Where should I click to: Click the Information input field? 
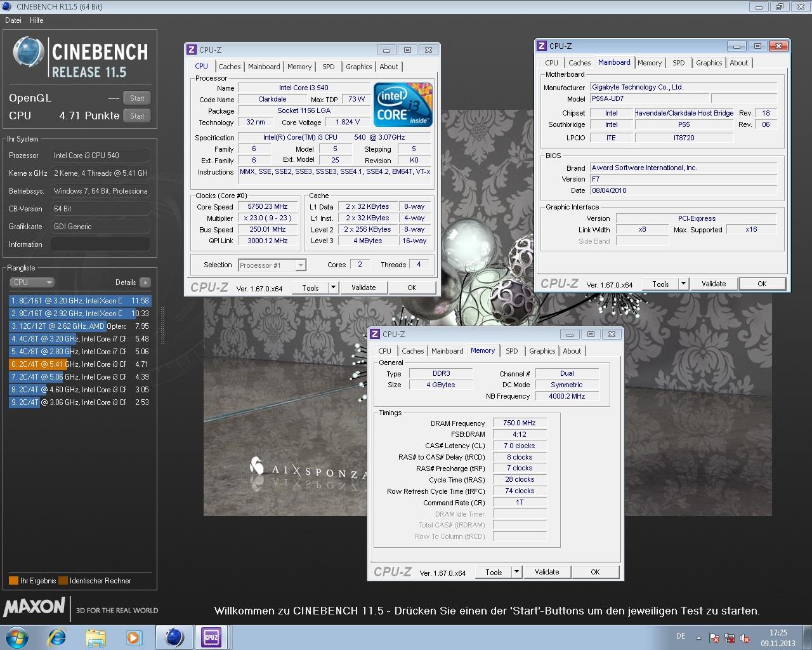[x=100, y=244]
